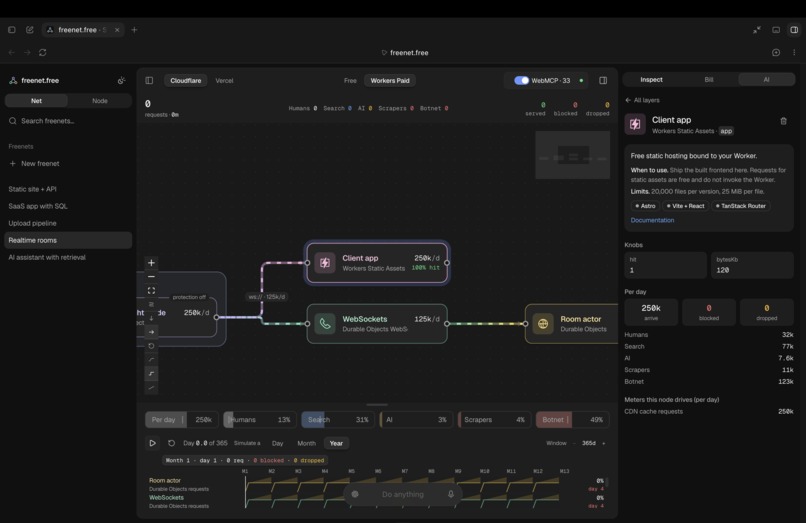Select Vercel provider
The width and height of the screenshot is (806, 523).
point(224,80)
